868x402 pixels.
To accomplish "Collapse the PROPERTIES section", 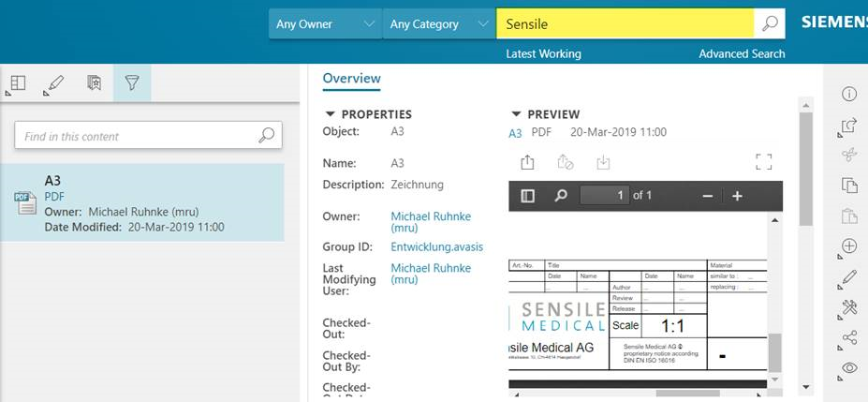I will tap(330, 114).
